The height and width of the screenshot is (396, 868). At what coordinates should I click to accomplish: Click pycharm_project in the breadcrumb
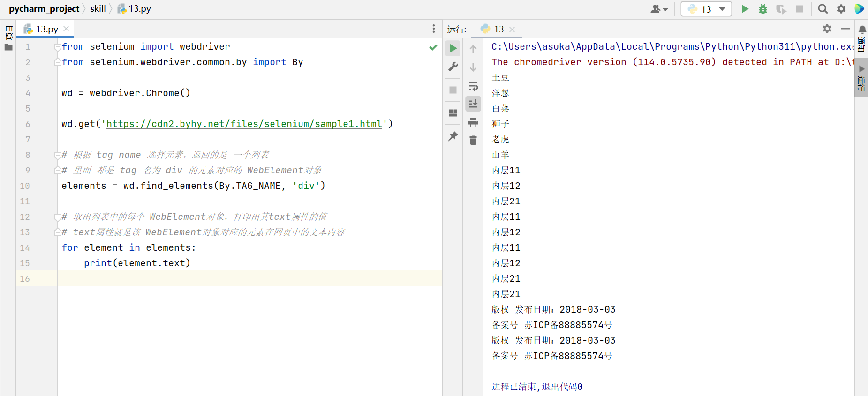[44, 9]
